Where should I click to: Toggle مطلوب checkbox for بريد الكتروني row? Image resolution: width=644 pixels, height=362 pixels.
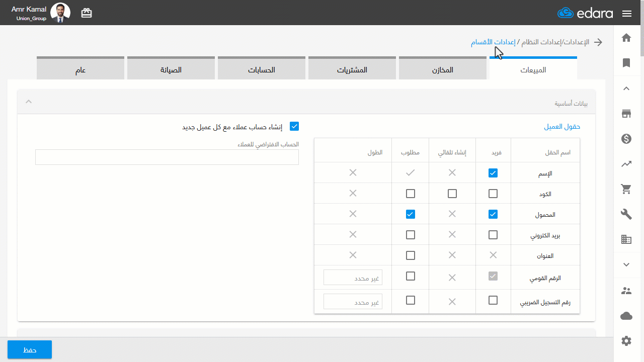coord(411,235)
